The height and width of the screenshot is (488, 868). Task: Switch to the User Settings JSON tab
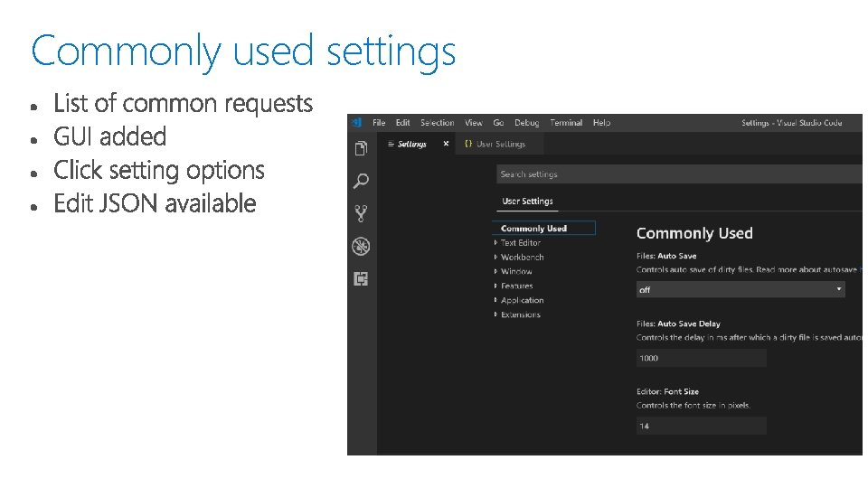click(500, 144)
